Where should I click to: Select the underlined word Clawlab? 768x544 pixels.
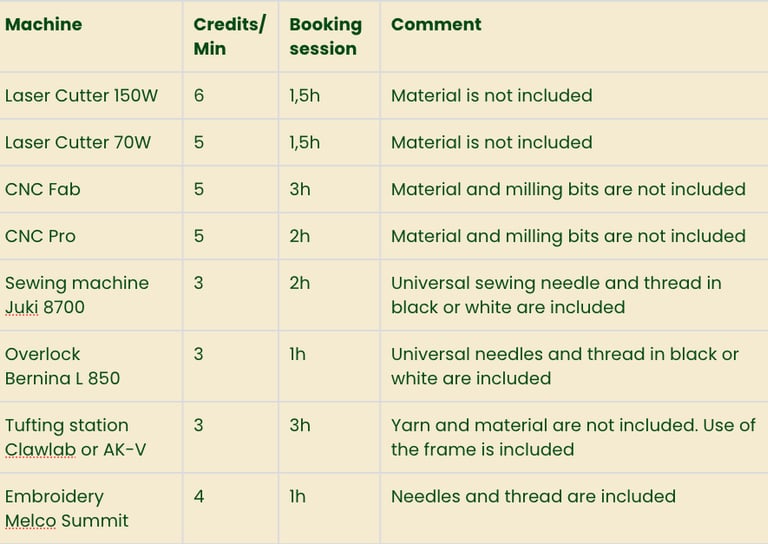[x=40, y=449]
